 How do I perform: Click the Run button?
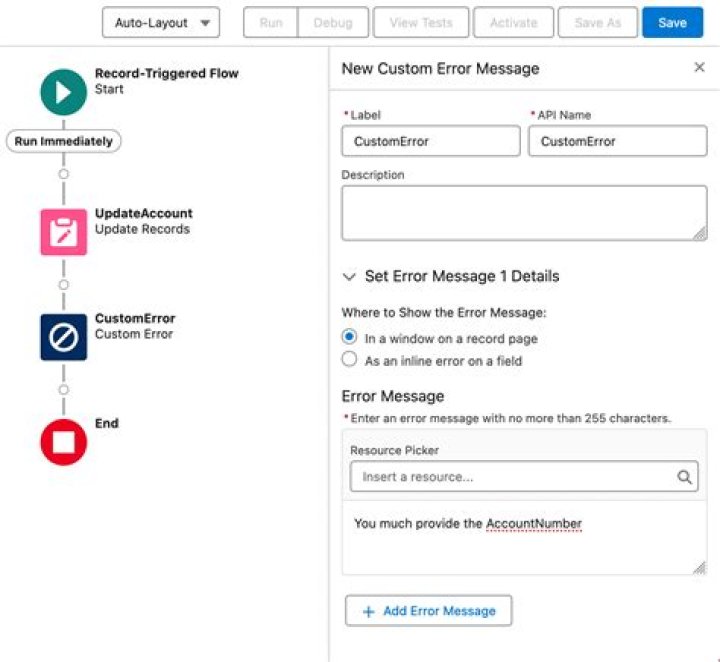click(x=270, y=22)
